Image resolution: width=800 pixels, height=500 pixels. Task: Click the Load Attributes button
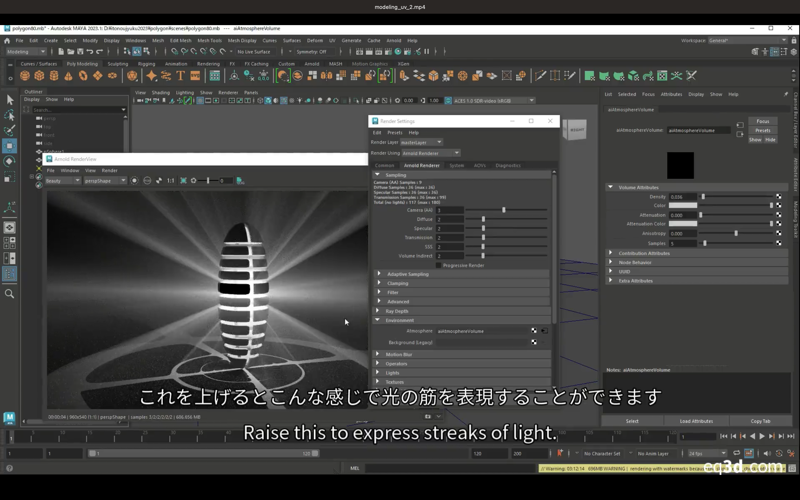click(x=696, y=421)
